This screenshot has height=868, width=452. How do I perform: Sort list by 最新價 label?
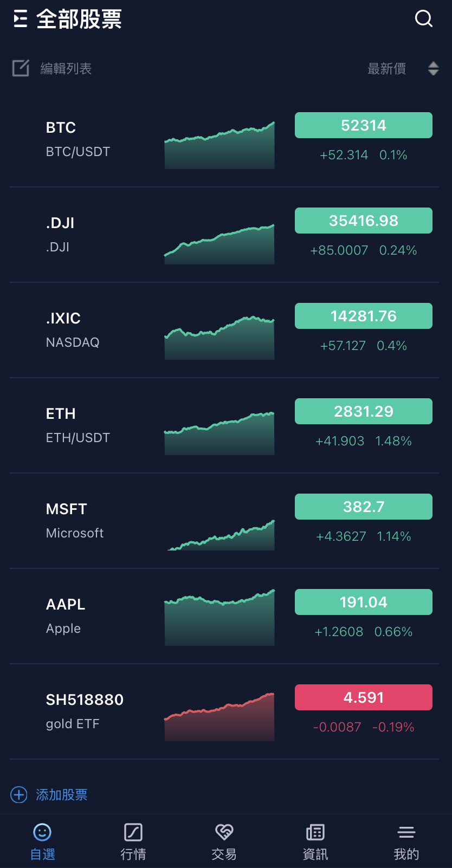coord(386,69)
